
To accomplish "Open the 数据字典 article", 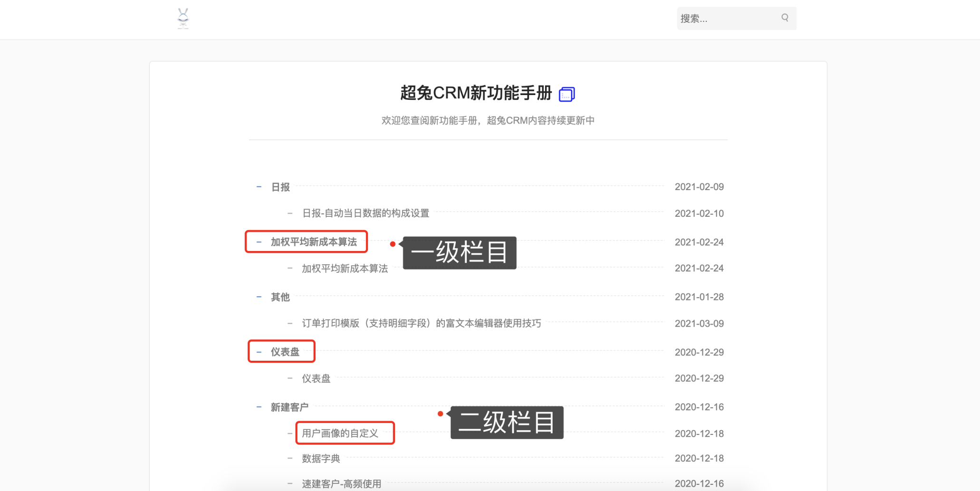I will tap(321, 459).
